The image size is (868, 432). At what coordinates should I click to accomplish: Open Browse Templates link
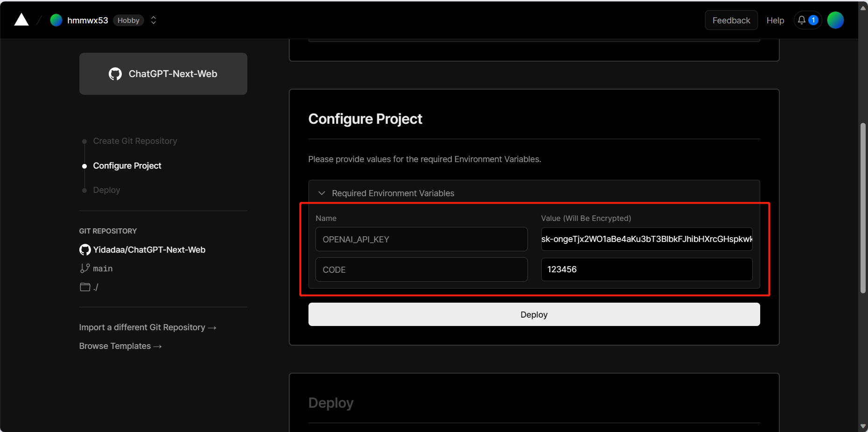click(x=120, y=346)
